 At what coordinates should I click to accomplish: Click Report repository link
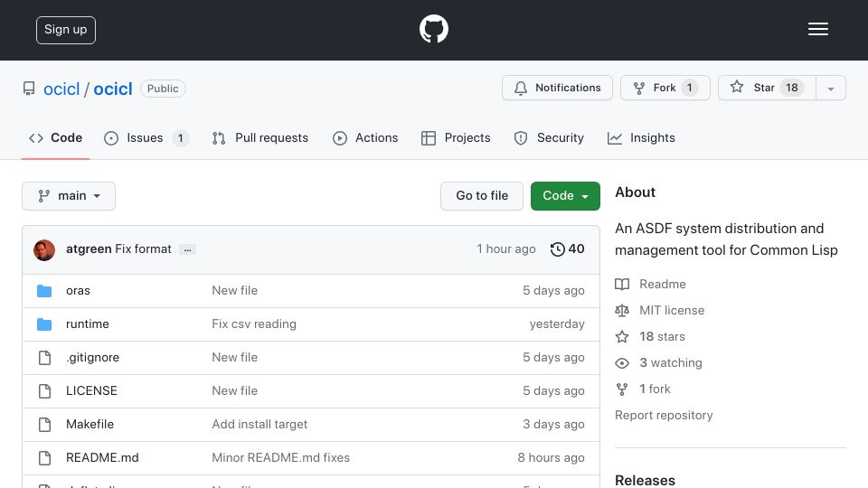pyautogui.click(x=664, y=415)
